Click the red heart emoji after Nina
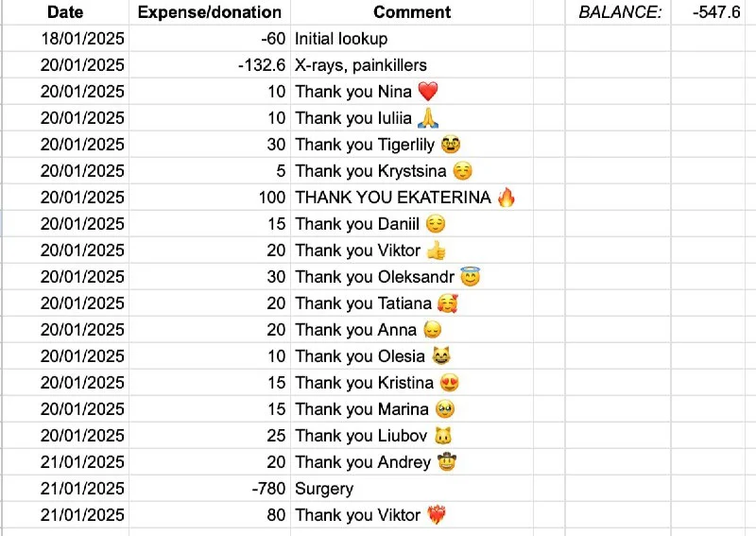The width and height of the screenshot is (756, 536). tap(428, 92)
